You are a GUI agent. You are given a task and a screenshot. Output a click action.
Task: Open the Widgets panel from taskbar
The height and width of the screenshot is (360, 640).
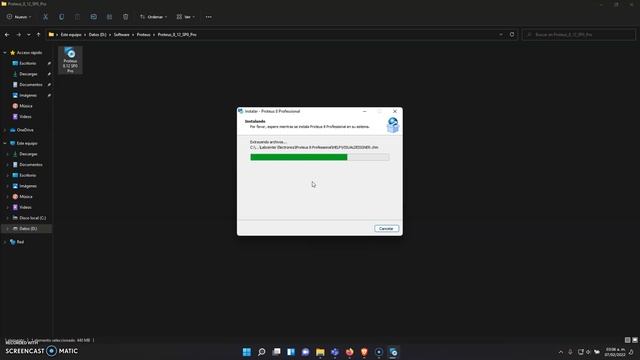tap(291, 352)
